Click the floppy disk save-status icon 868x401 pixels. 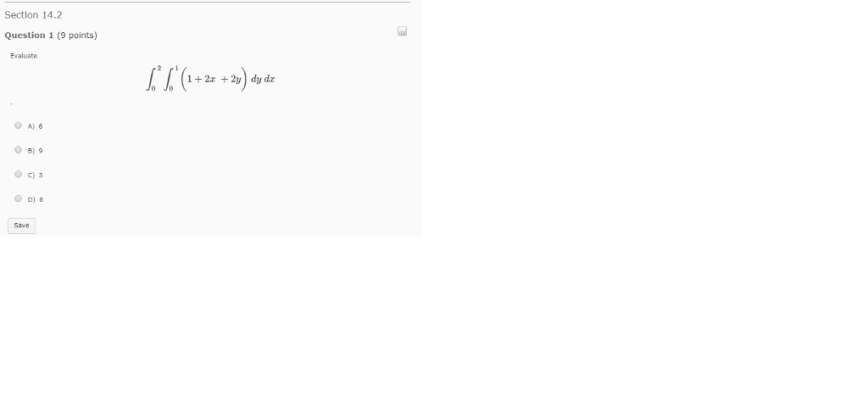point(403,31)
